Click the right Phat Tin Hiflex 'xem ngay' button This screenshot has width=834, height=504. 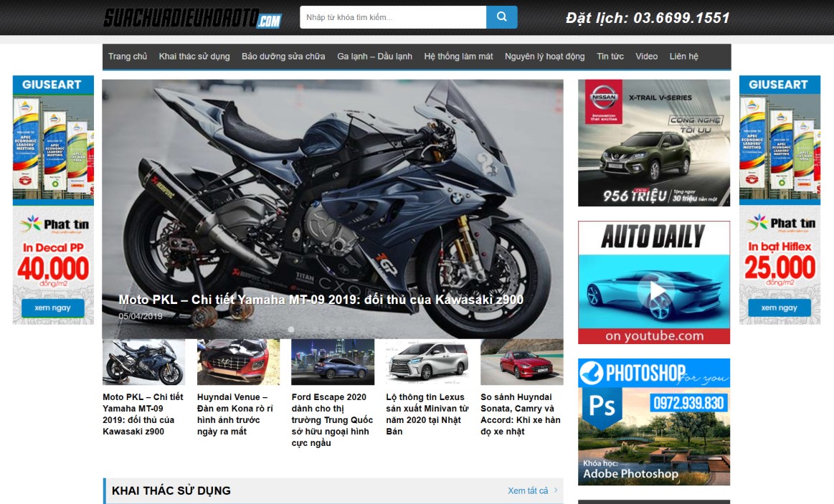click(x=779, y=308)
